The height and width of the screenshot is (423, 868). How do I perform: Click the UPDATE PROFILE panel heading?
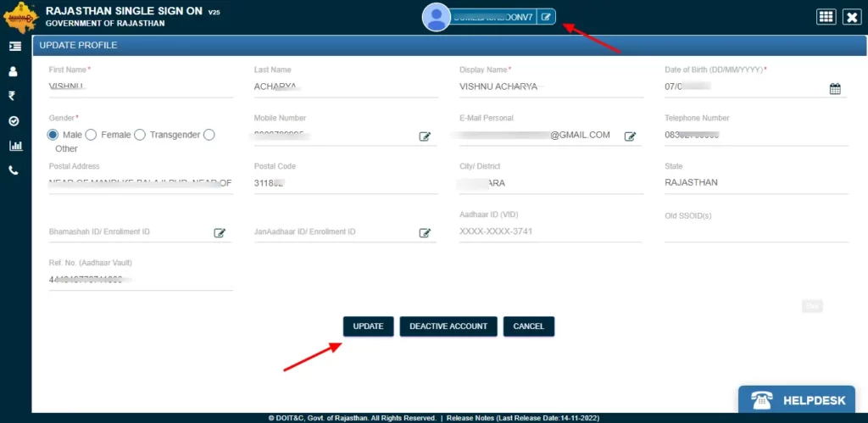(78, 46)
